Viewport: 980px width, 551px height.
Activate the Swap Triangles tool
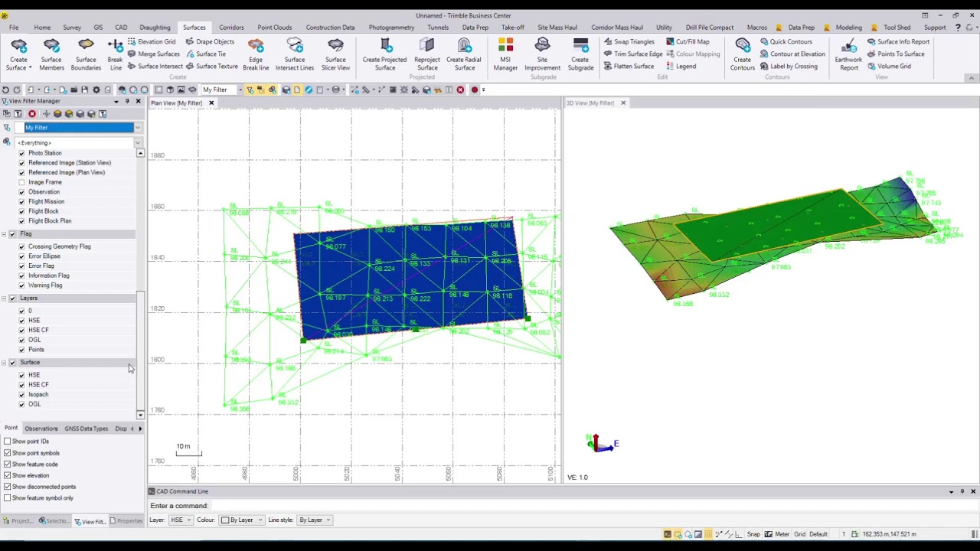[629, 41]
